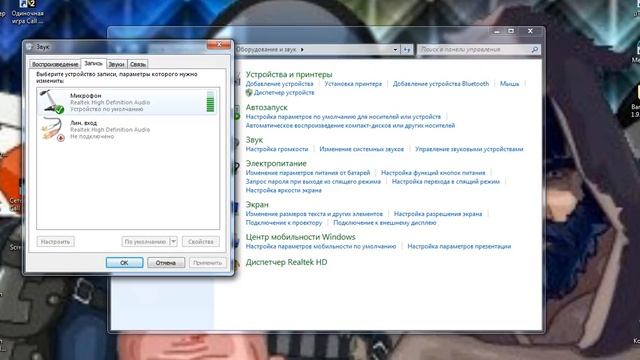Open Настройка функций кнопок питания link

point(433,173)
